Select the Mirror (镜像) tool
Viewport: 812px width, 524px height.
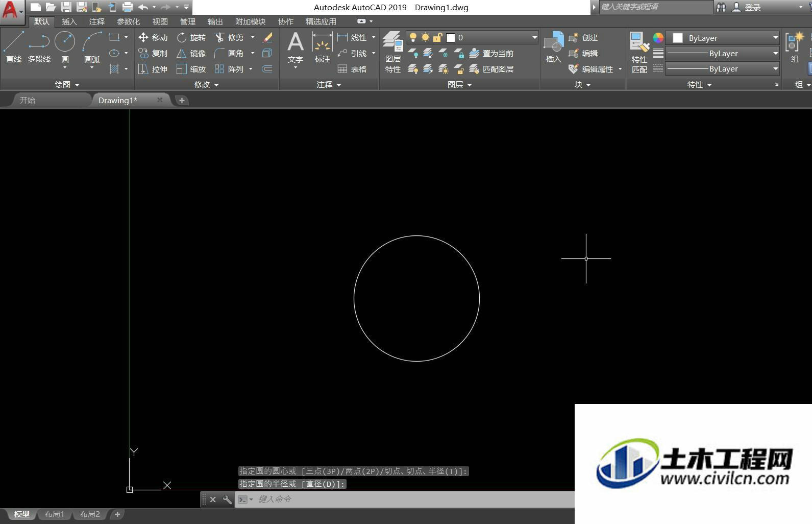point(191,53)
